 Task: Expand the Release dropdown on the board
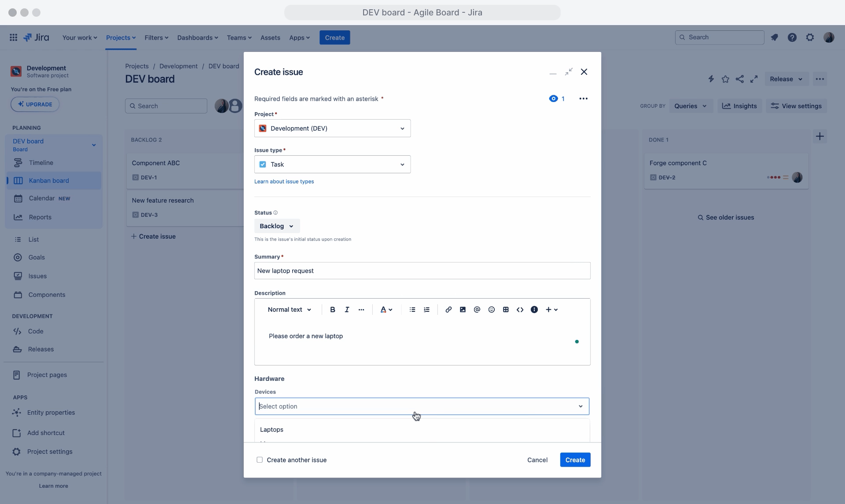[785, 79]
